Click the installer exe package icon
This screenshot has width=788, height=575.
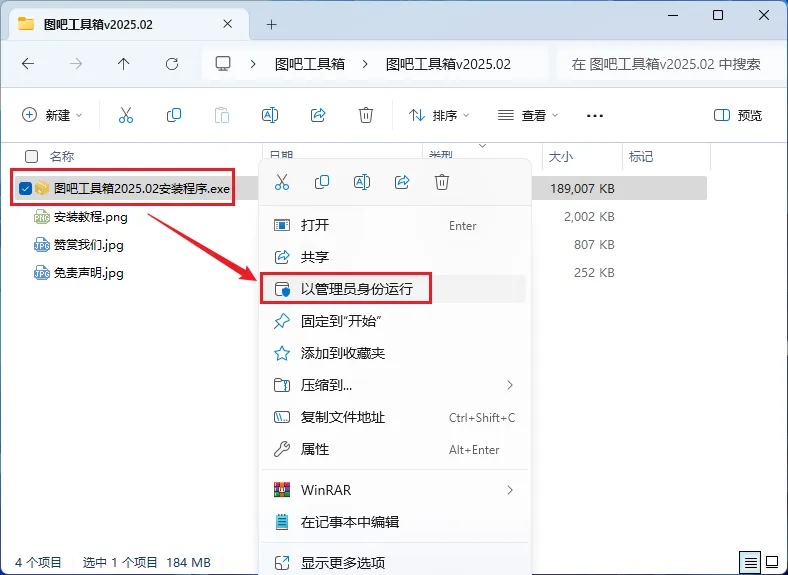click(42, 188)
